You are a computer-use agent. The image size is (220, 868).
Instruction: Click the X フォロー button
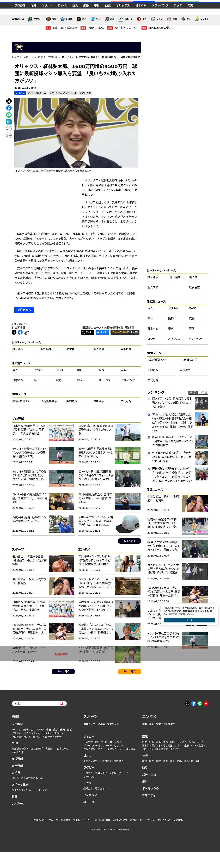[x=88, y=332]
